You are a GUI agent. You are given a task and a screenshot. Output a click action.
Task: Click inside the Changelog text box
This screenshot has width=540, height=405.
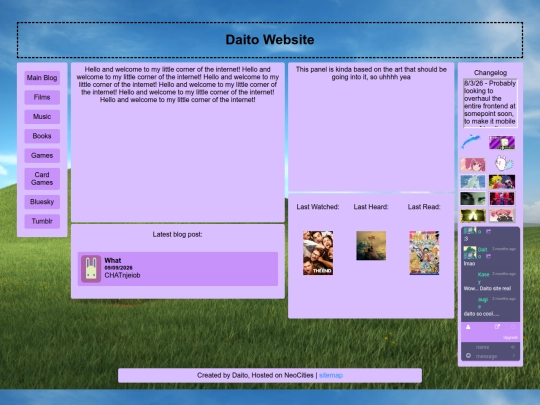[x=490, y=103]
